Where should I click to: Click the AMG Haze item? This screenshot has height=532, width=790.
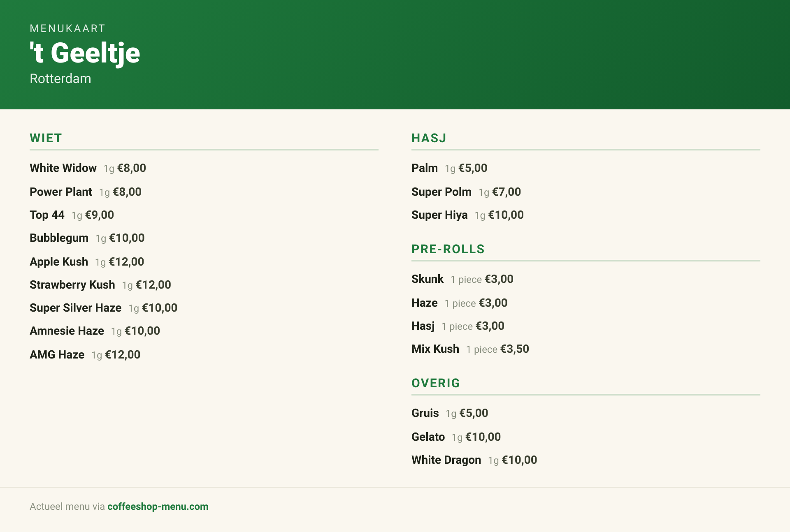pos(57,355)
